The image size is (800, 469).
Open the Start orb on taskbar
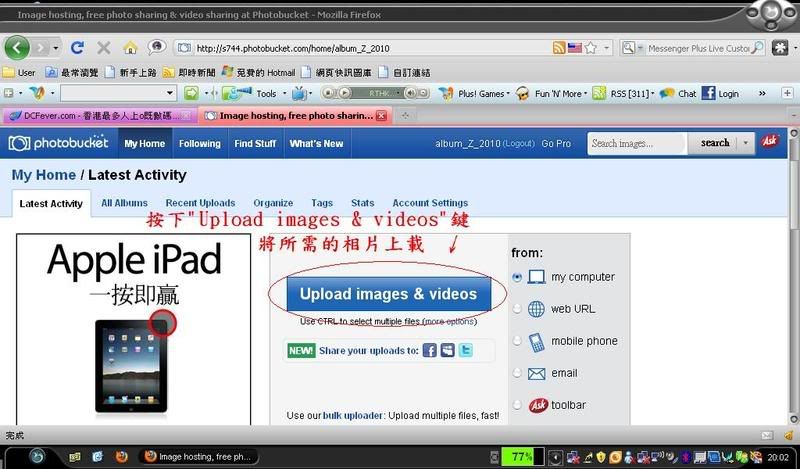pos(37,456)
